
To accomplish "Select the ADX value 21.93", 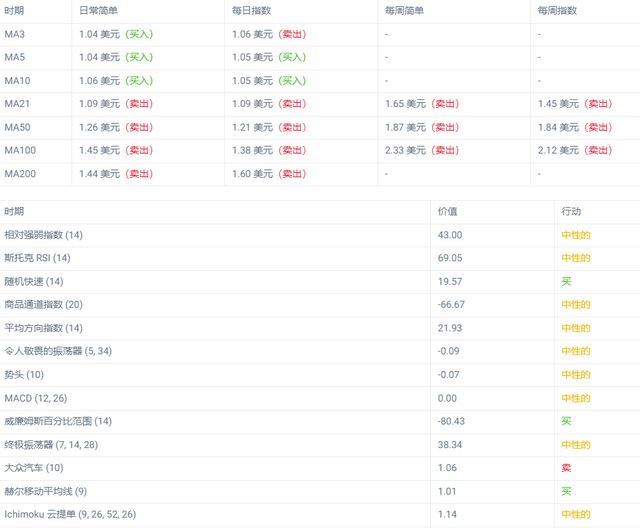I will 450,328.
